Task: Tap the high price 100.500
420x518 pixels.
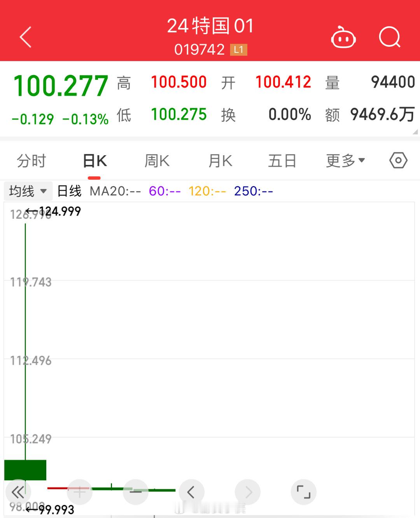Action: (x=179, y=82)
